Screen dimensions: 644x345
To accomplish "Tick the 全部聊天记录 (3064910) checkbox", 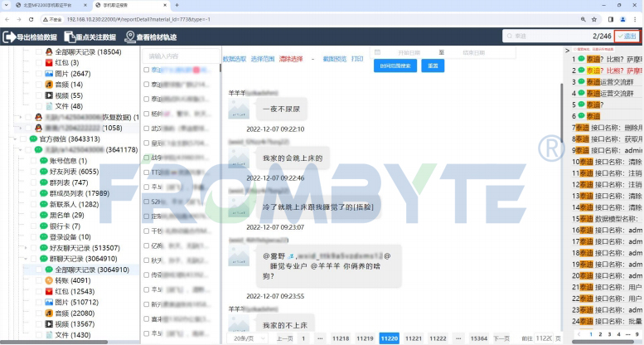I will point(39,270).
